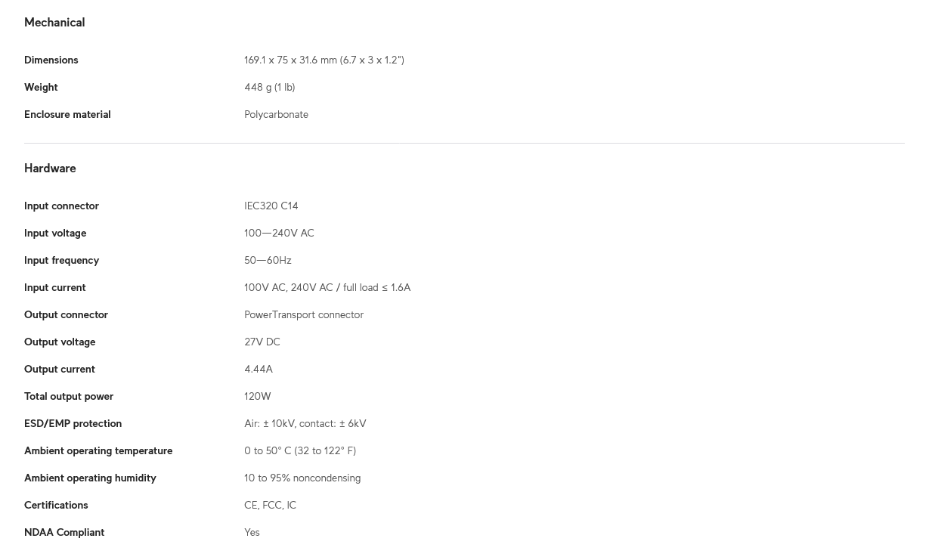The width and height of the screenshot is (929, 560).
Task: Select the 10 to 95% noncondensing value
Action: coord(302,478)
